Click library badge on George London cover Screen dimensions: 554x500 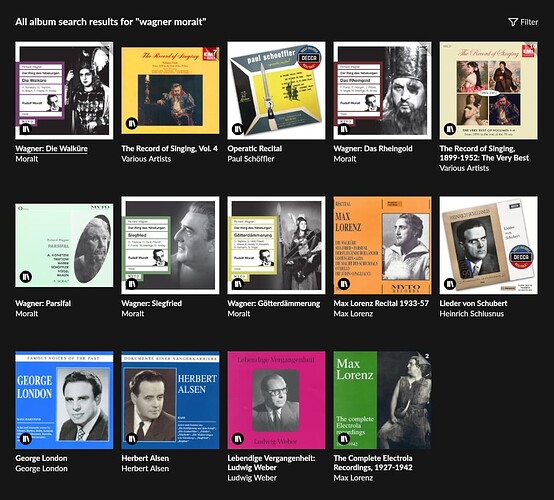(x=25, y=438)
